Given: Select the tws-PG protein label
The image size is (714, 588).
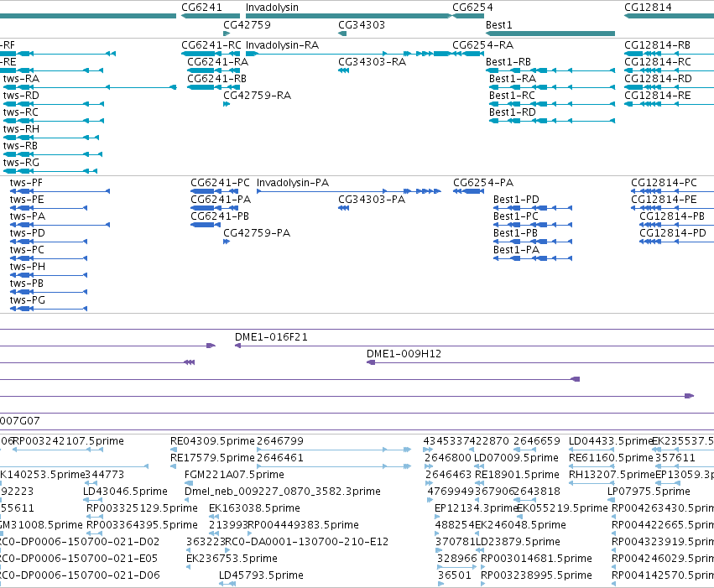Looking at the screenshot, I should click(28, 301).
